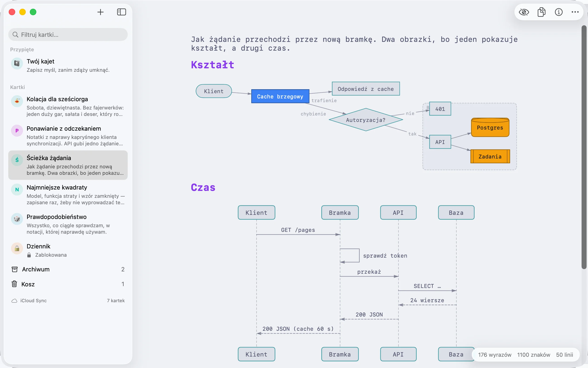The width and height of the screenshot is (588, 368).
Task: Click the Kartki section header
Action: [x=17, y=87]
